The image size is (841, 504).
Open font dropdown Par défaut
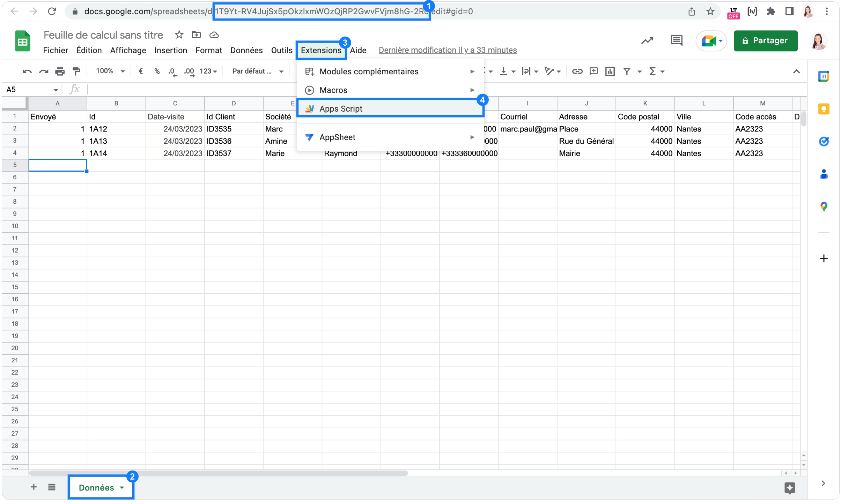pyautogui.click(x=258, y=71)
